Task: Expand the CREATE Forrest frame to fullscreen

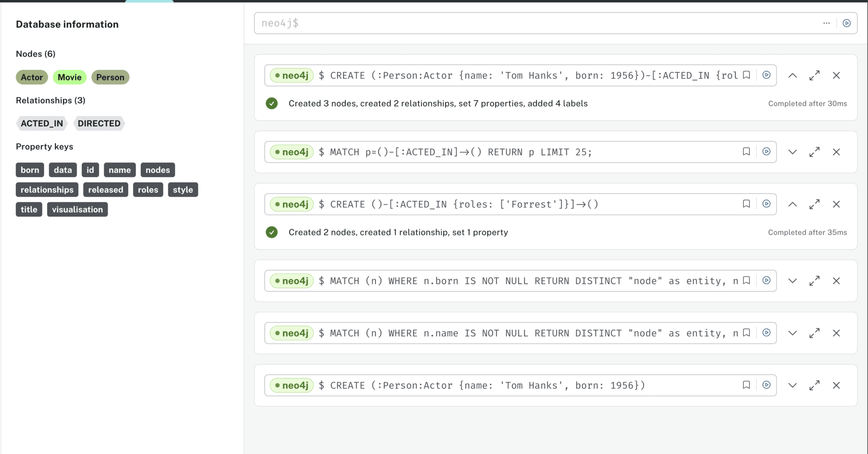Action: tap(814, 204)
